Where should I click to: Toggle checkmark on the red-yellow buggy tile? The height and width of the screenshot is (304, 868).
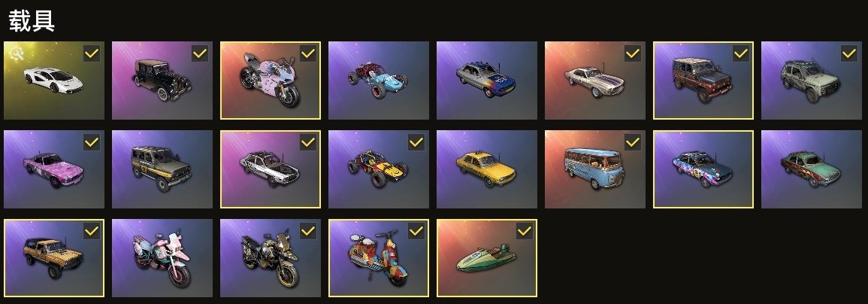[x=416, y=142]
